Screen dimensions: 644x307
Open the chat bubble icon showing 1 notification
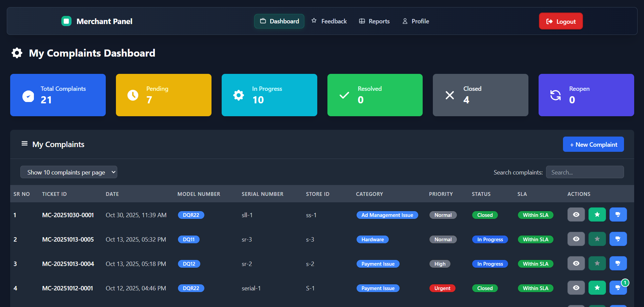[618, 288]
